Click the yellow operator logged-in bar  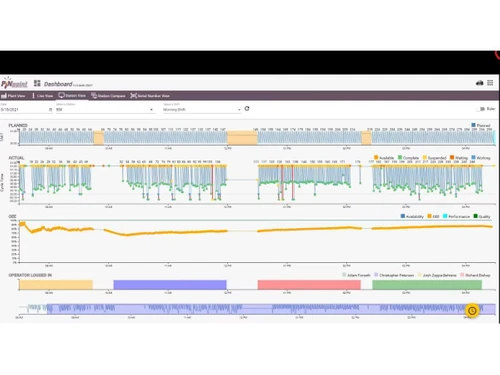(x=56, y=285)
